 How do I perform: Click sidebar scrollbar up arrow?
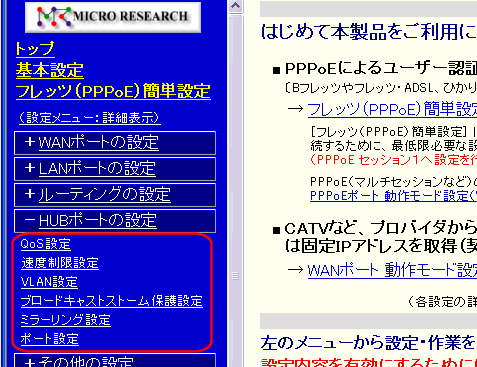(236, 6)
